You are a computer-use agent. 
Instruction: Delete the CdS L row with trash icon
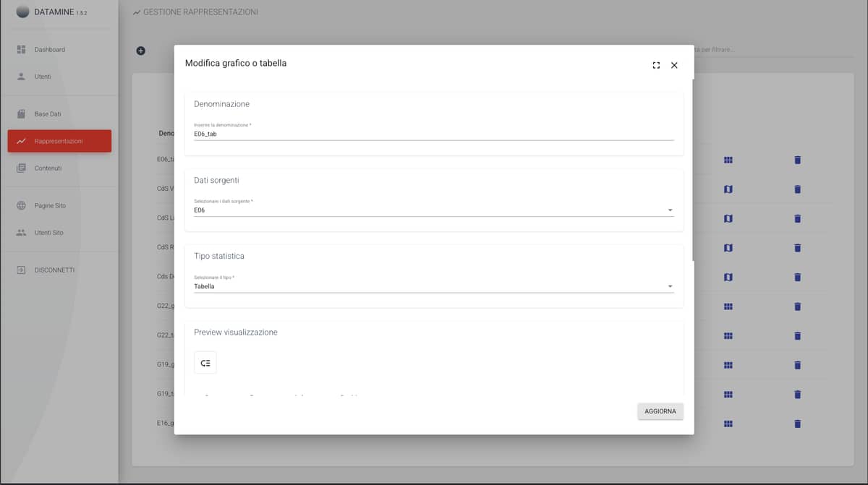[798, 218]
